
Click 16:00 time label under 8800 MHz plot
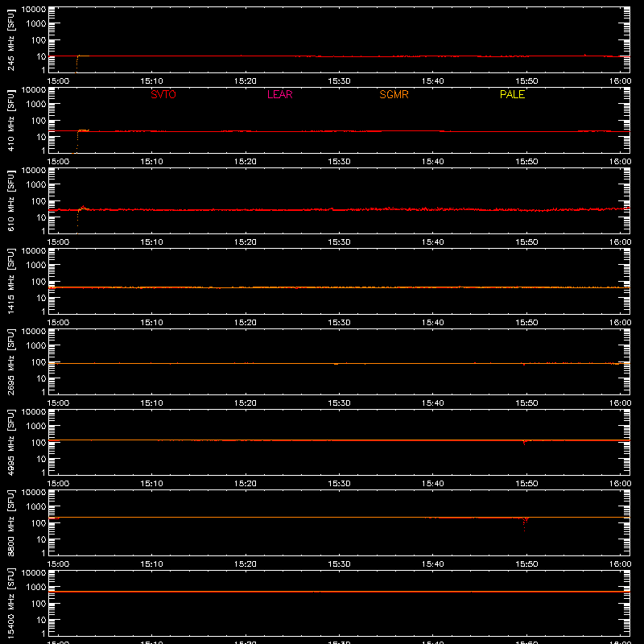click(620, 564)
